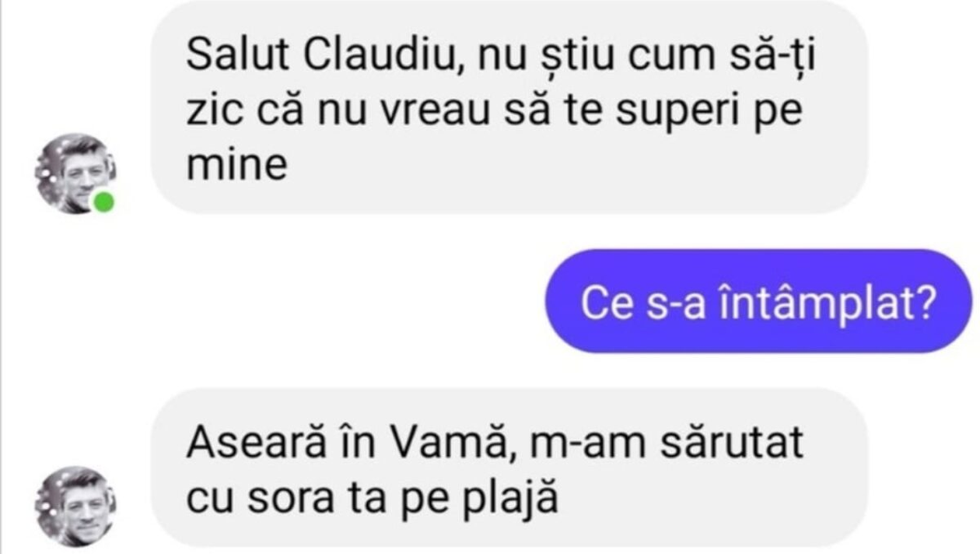Click the word 'Salut' starting the conversation
This screenshot has width=980, height=554.
point(237,56)
